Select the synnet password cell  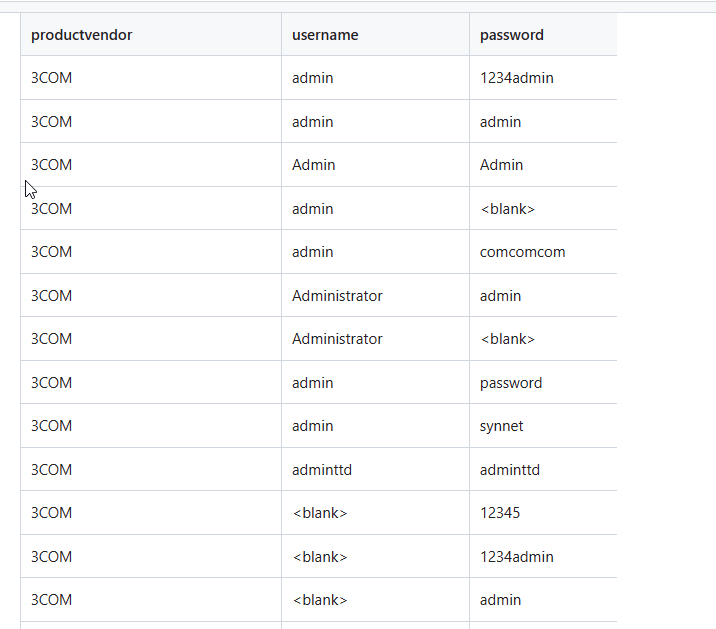[x=501, y=426]
